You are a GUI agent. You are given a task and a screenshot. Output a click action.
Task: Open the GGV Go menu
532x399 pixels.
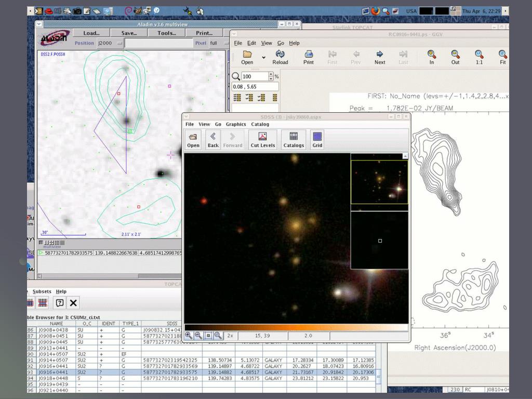click(x=281, y=43)
